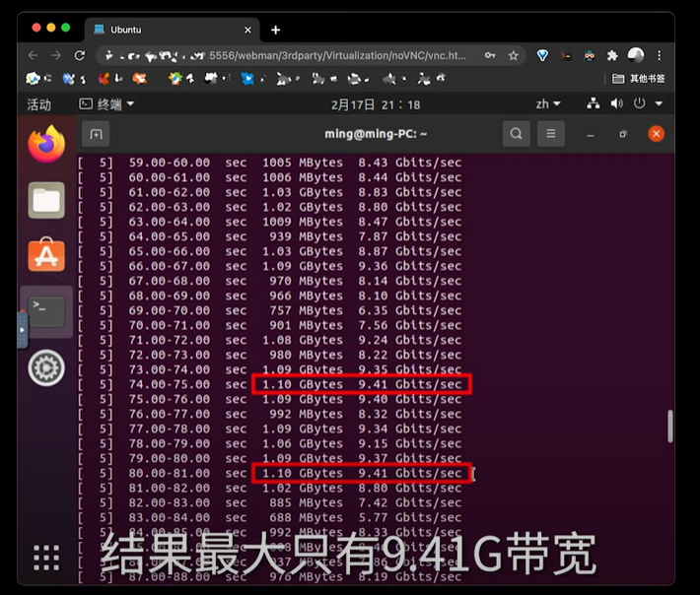Viewport: 700px width, 595px height.
Task: Go back with the browser back arrow
Action: tap(33, 55)
